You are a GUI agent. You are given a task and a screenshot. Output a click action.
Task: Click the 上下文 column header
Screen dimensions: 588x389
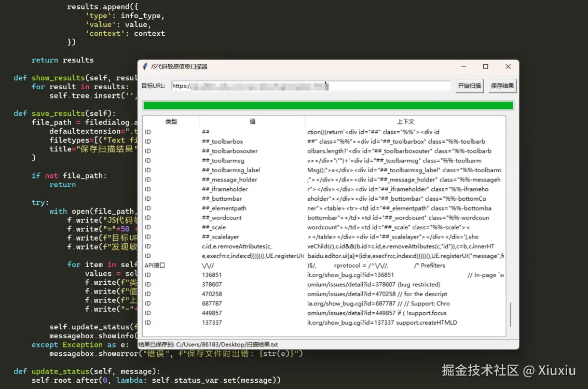pos(405,121)
